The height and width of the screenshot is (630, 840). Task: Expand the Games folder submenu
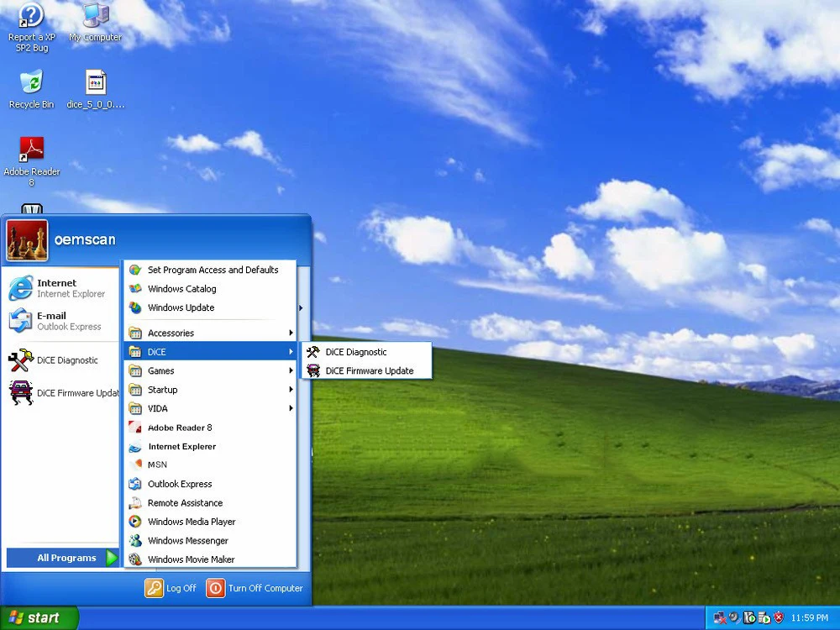(x=211, y=370)
